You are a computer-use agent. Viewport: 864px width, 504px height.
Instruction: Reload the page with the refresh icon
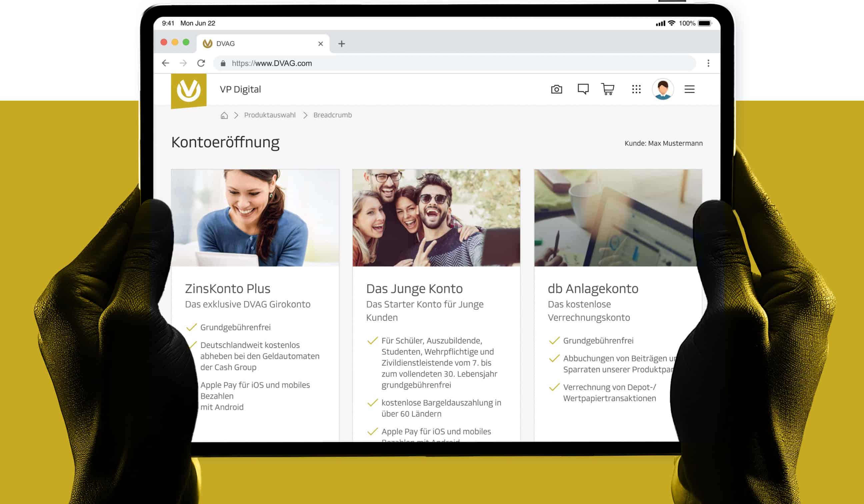tap(201, 63)
